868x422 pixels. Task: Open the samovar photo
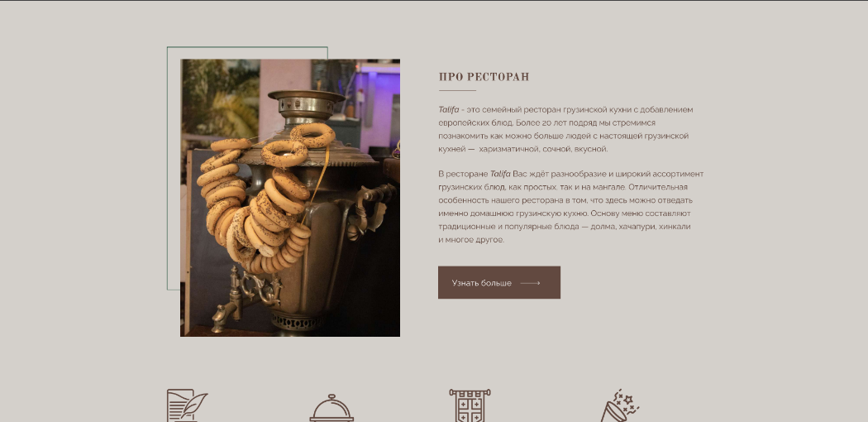click(290, 198)
